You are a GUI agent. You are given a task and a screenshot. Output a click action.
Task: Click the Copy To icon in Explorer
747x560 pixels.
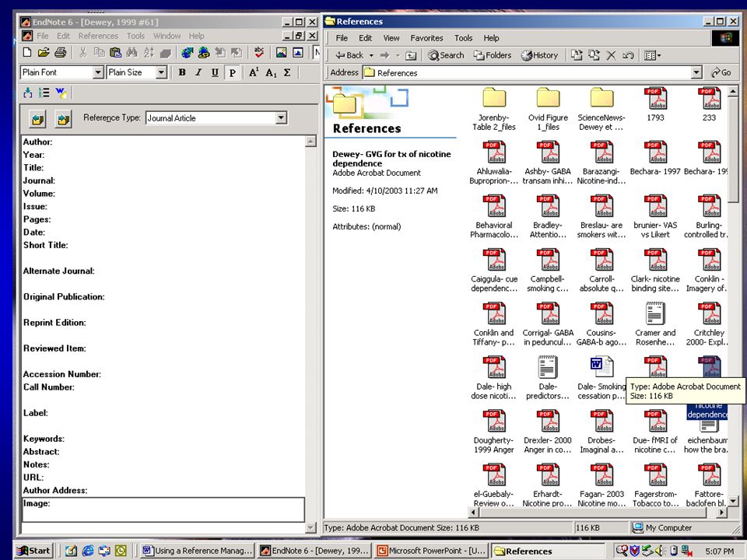coord(594,55)
